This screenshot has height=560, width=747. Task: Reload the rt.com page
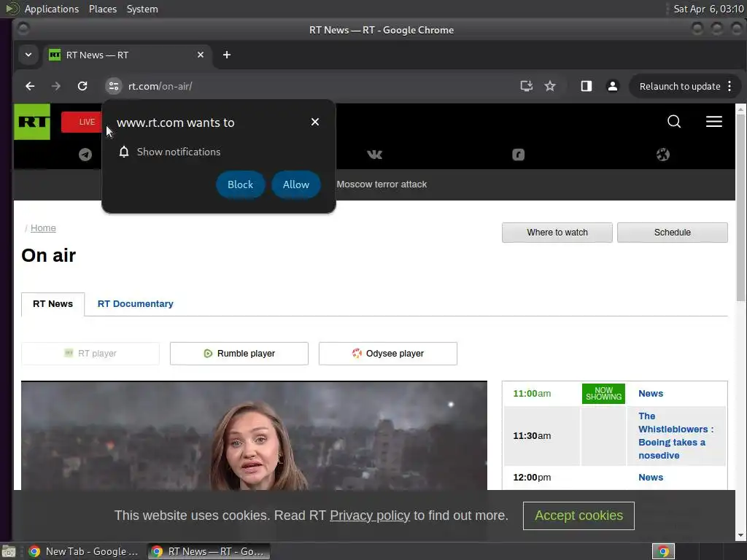click(82, 86)
